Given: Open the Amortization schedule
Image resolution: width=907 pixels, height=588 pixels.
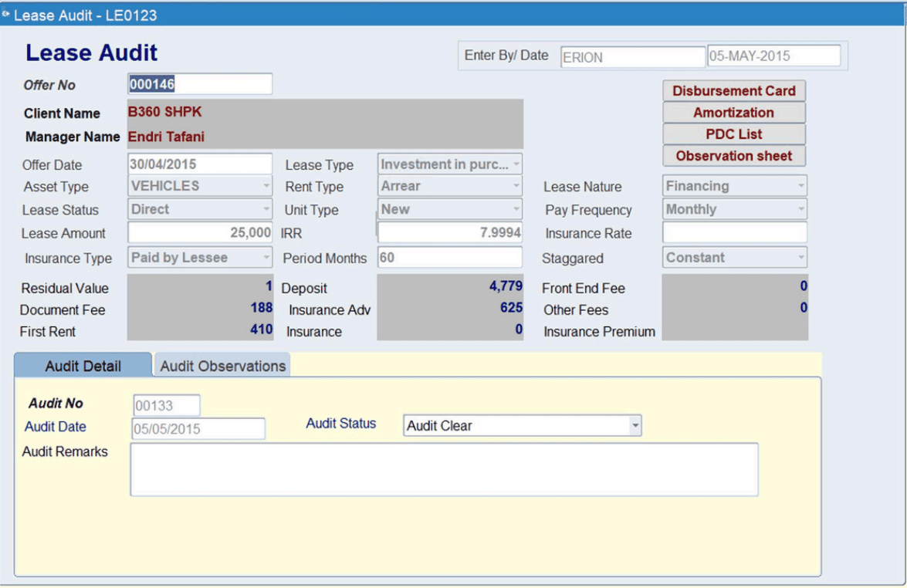Looking at the screenshot, I should pos(733,112).
